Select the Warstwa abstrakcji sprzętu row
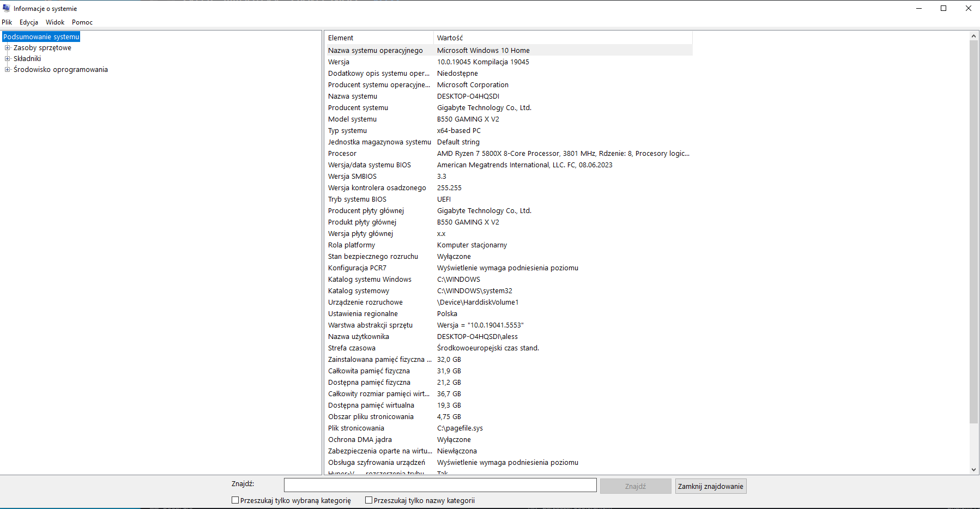Screen dimensions: 980x509 509,325
